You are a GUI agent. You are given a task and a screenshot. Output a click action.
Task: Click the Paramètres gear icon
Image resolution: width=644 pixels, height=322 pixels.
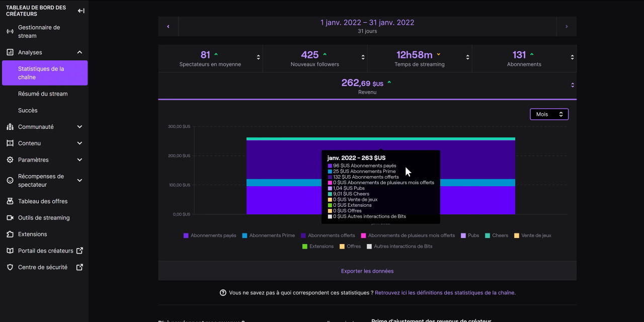10,160
